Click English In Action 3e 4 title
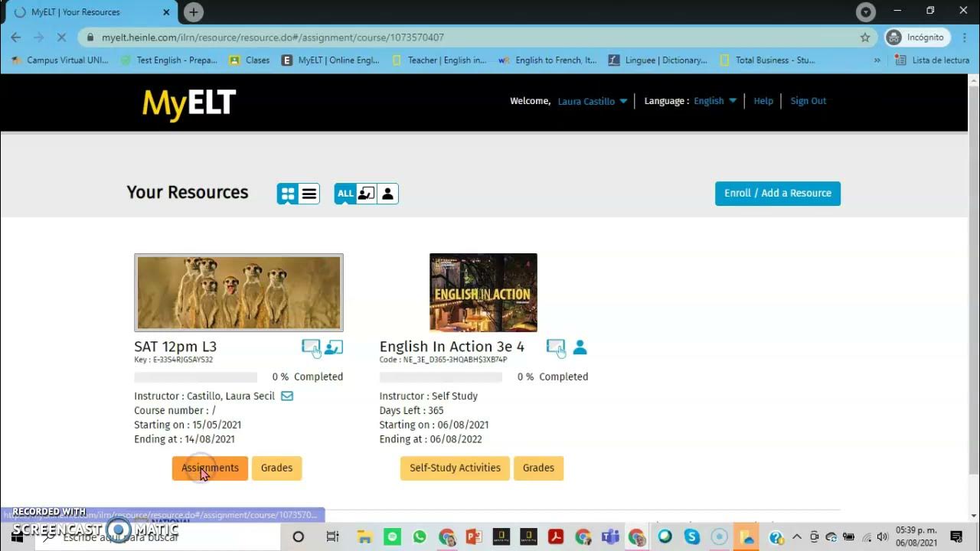980x551 pixels. point(452,347)
